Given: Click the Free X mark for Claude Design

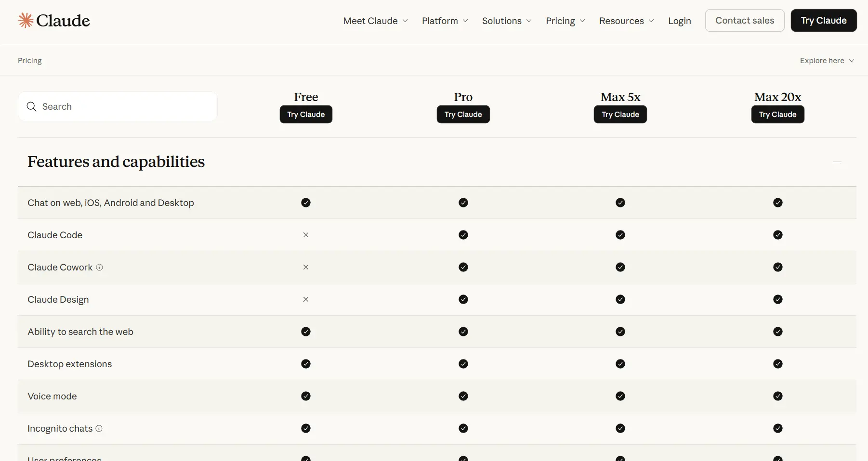Looking at the screenshot, I should pyautogui.click(x=306, y=299).
